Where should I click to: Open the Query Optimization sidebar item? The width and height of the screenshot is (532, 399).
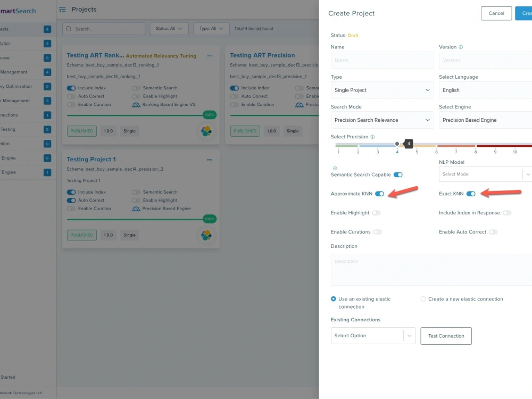(x=27, y=87)
